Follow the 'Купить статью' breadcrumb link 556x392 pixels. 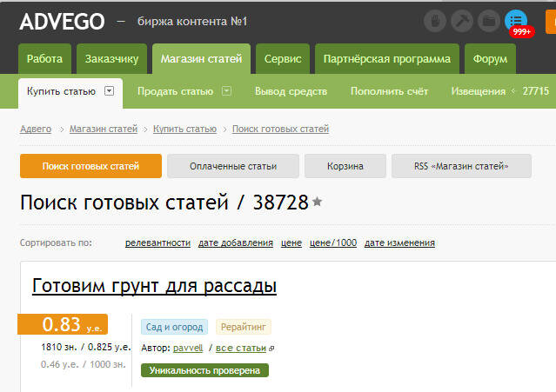[x=184, y=129]
